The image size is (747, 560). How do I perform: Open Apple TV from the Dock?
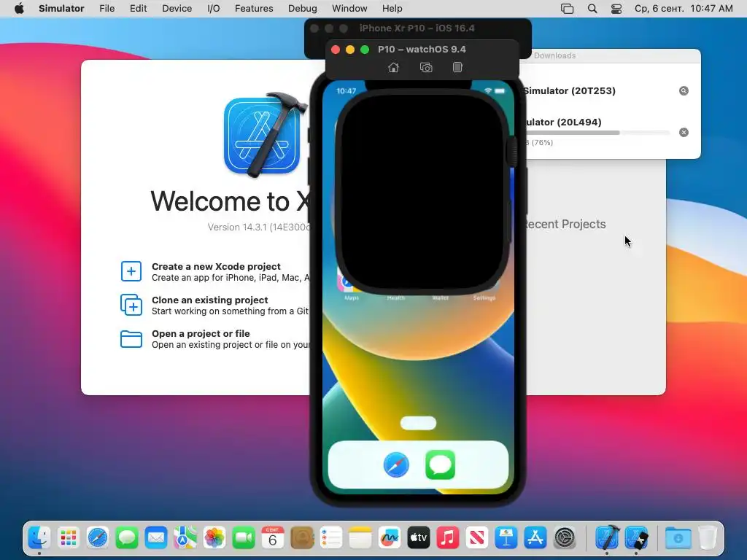[x=418, y=538]
